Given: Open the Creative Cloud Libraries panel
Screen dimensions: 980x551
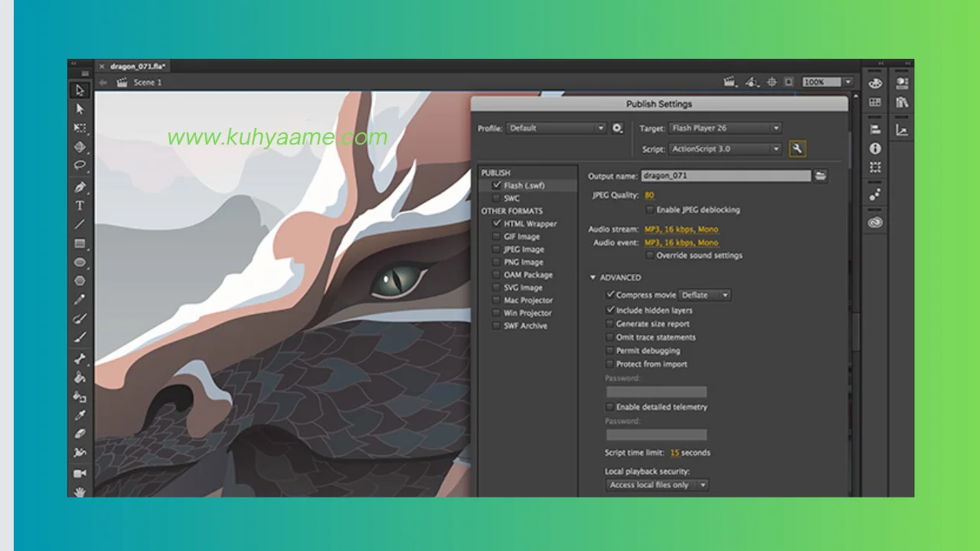Looking at the screenshot, I should 875,223.
